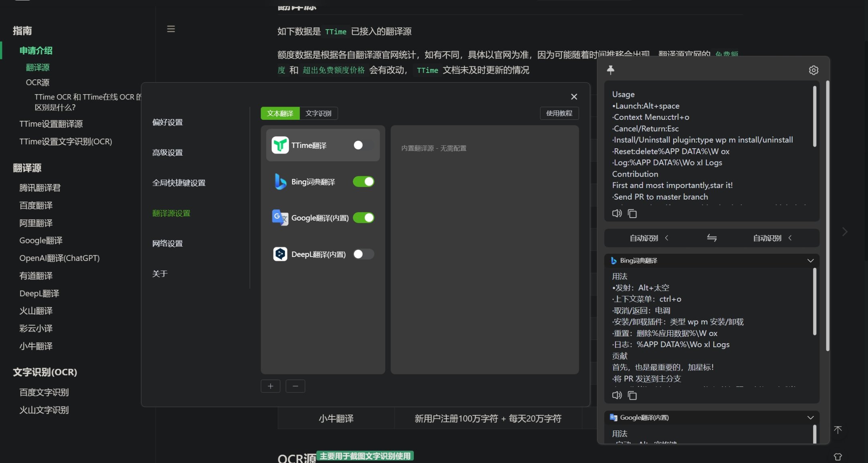
Task: Click the Bing logo in the result header
Action: pos(613,261)
